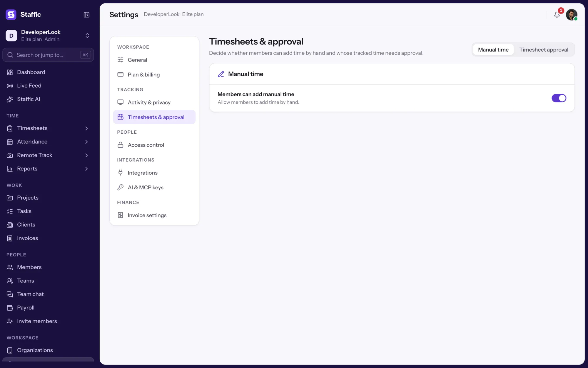Open Organizations in sidebar
Viewport: 588px width, 368px height.
coord(48,350)
